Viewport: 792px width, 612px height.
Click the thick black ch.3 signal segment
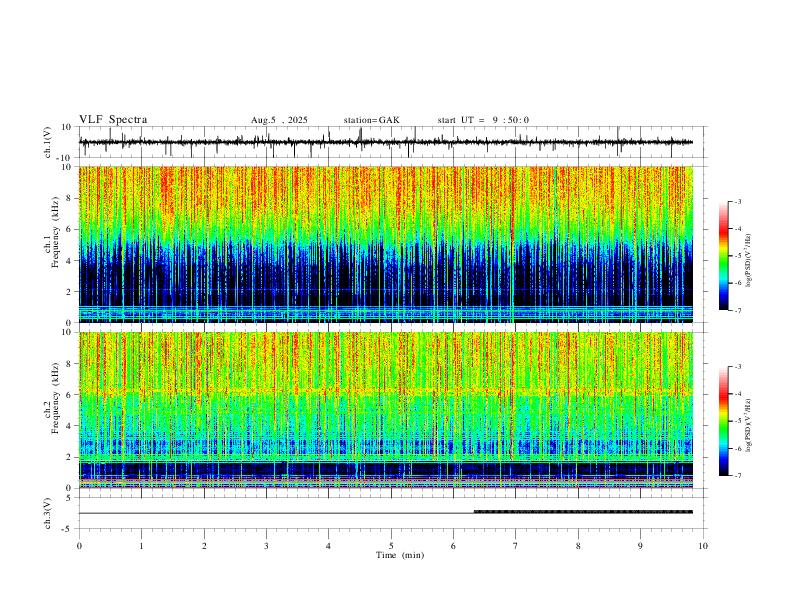click(x=583, y=512)
